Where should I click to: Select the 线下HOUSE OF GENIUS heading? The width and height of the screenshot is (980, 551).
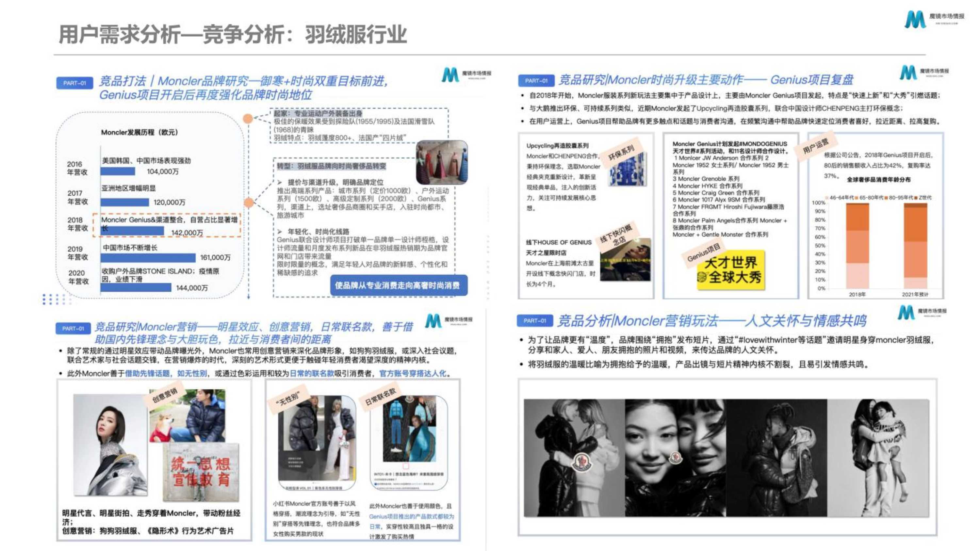(x=559, y=242)
